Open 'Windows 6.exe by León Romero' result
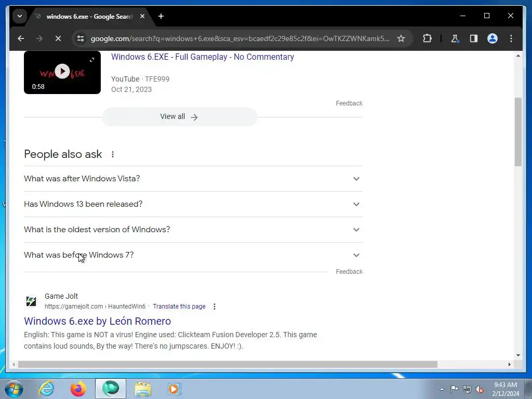The width and height of the screenshot is (532, 399). [97, 321]
